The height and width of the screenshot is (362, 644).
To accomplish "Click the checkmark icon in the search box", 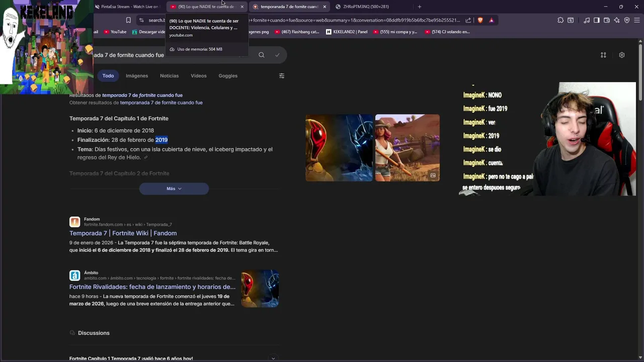I will click(x=277, y=55).
